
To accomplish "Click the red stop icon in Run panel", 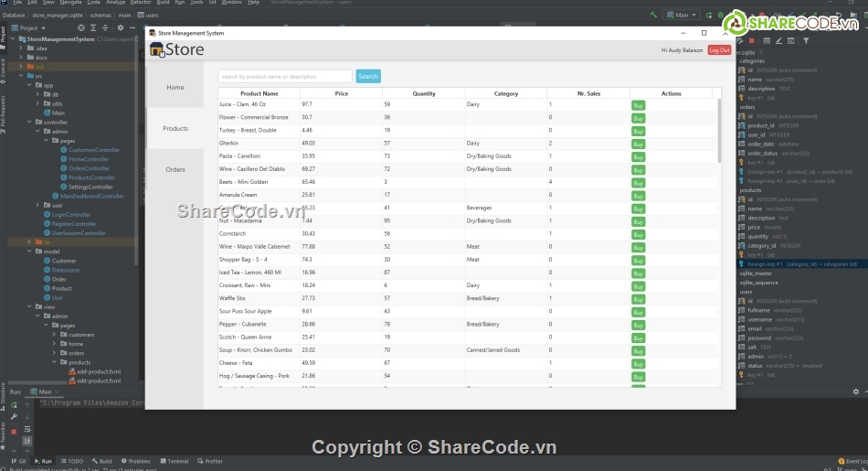I will [x=14, y=431].
